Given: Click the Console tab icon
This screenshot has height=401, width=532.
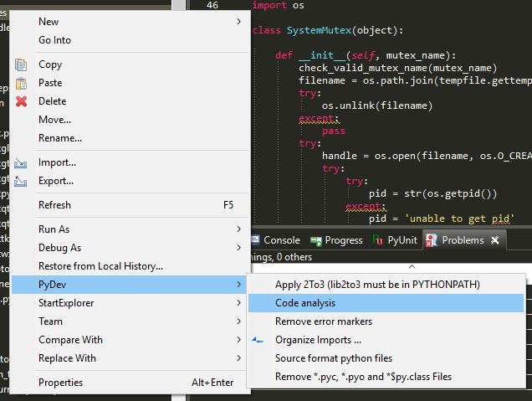Looking at the screenshot, I should click(255, 239).
